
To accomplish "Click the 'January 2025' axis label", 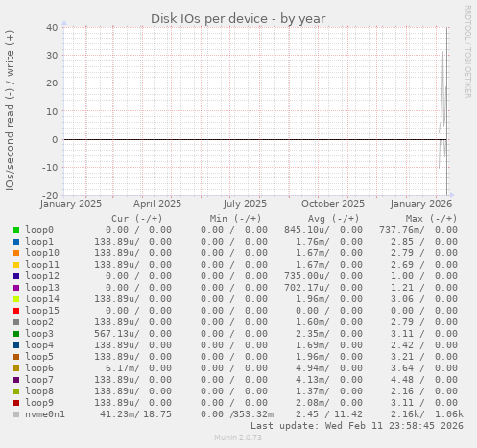I will [x=71, y=204].
